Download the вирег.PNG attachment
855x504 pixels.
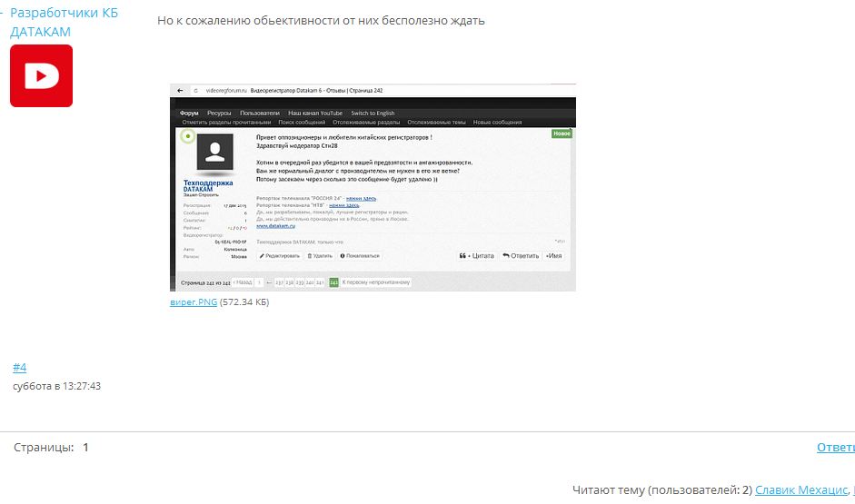194,301
